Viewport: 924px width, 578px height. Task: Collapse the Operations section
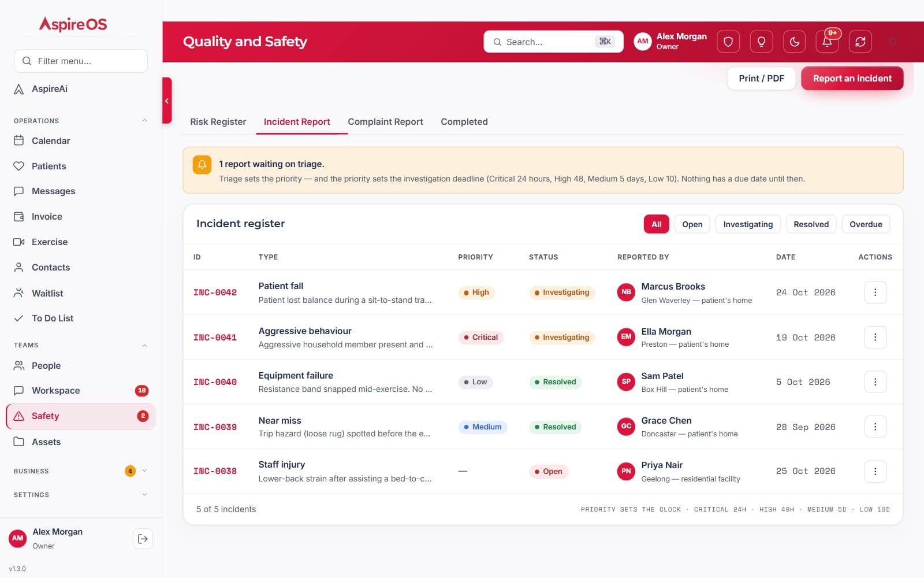tap(144, 121)
